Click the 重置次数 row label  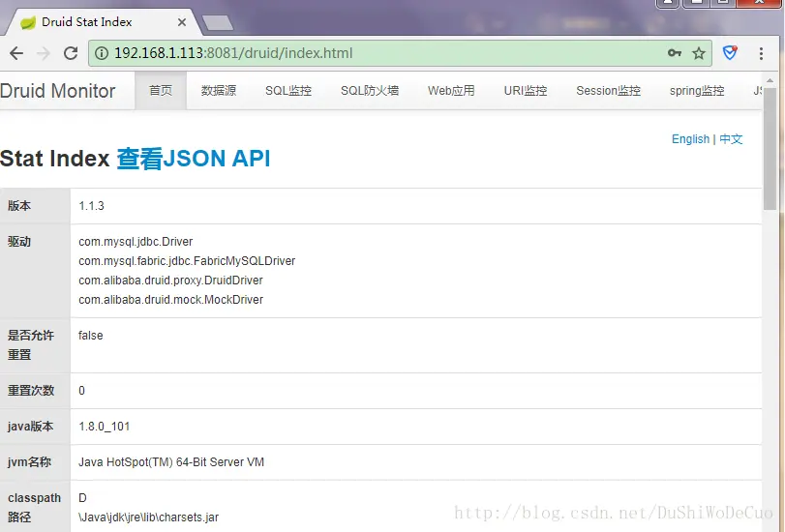point(31,391)
